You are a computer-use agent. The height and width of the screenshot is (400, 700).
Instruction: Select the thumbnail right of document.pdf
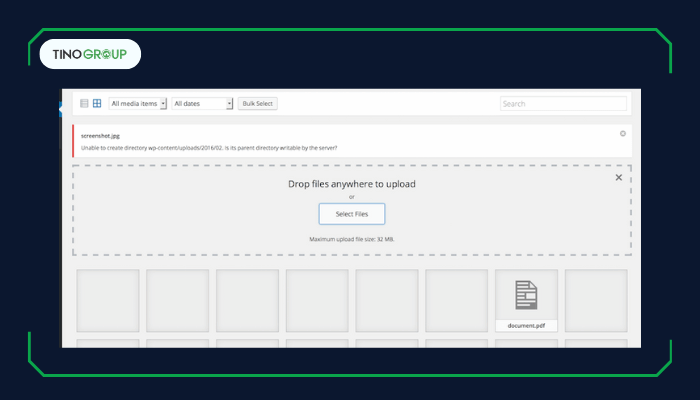point(596,300)
